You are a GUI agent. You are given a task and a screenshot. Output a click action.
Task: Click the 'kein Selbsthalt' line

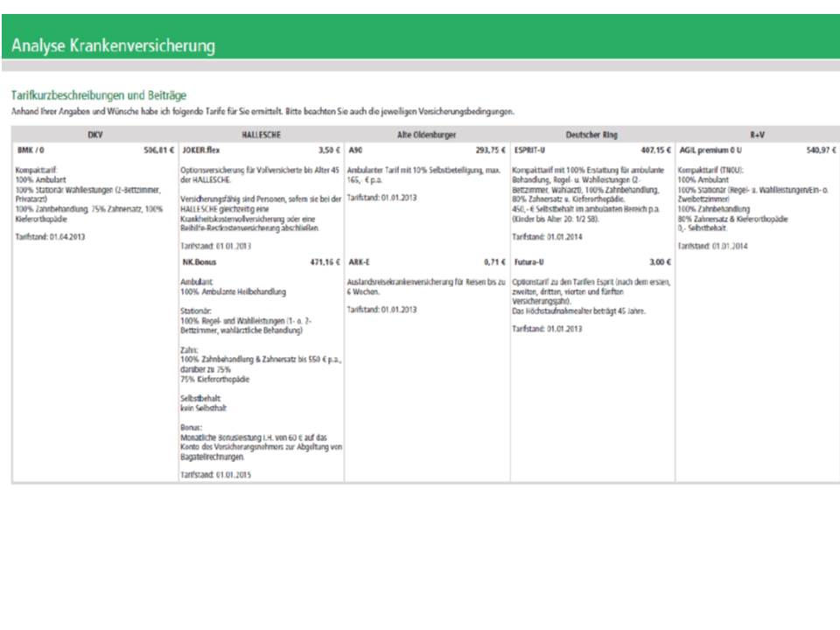(x=203, y=409)
